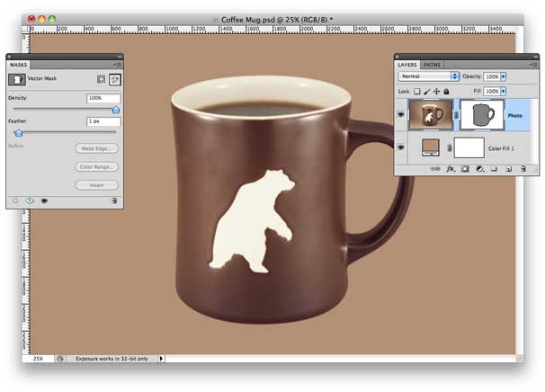Click the Fill value field
This screenshot has height=392, width=545.
tap(492, 92)
